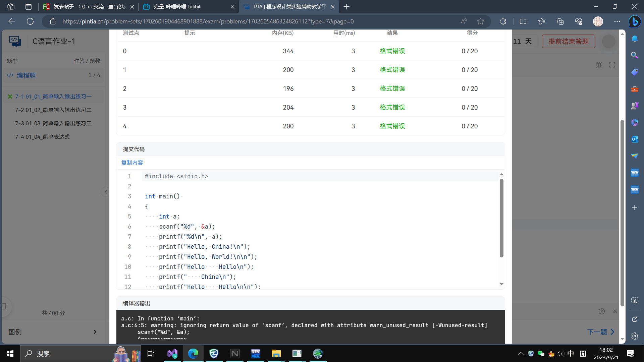Open the sidebar tools briefcase
This screenshot has height=362, width=644.
pos(635,89)
